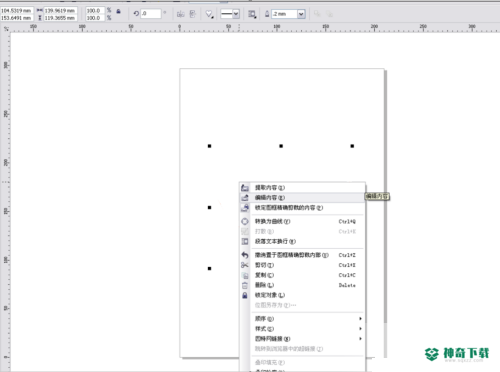Select 锁定对象 menu entry
The image size is (500, 372).
click(302, 295)
